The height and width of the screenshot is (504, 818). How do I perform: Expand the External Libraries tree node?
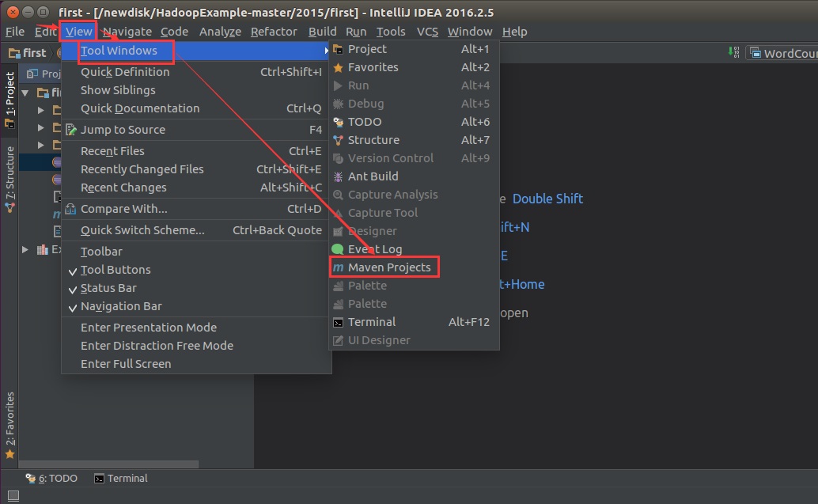click(x=26, y=250)
